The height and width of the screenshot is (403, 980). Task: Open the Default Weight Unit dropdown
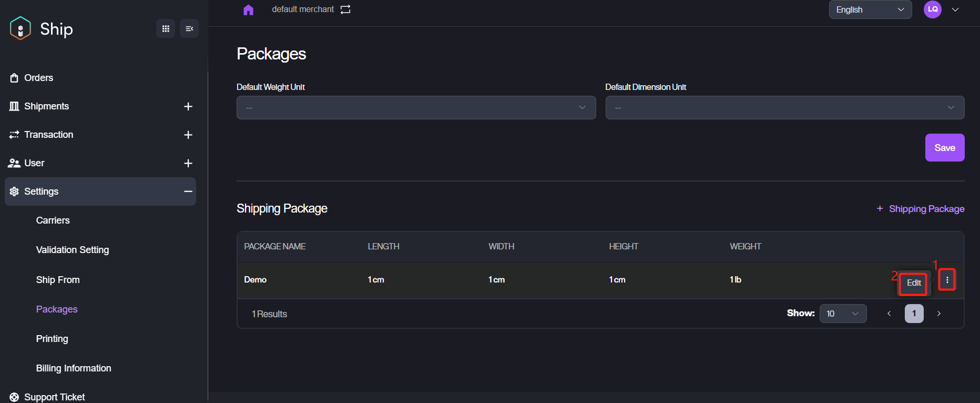(416, 108)
